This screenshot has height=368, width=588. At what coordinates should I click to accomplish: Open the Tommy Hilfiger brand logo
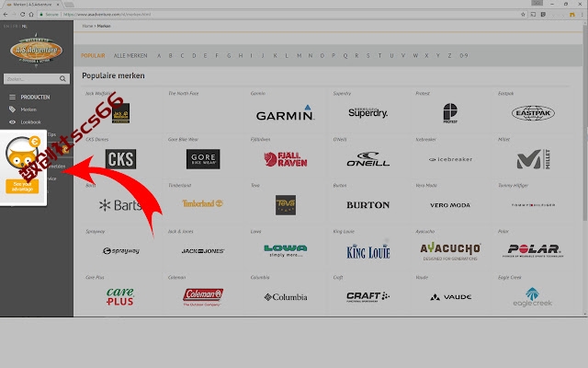tap(533, 205)
